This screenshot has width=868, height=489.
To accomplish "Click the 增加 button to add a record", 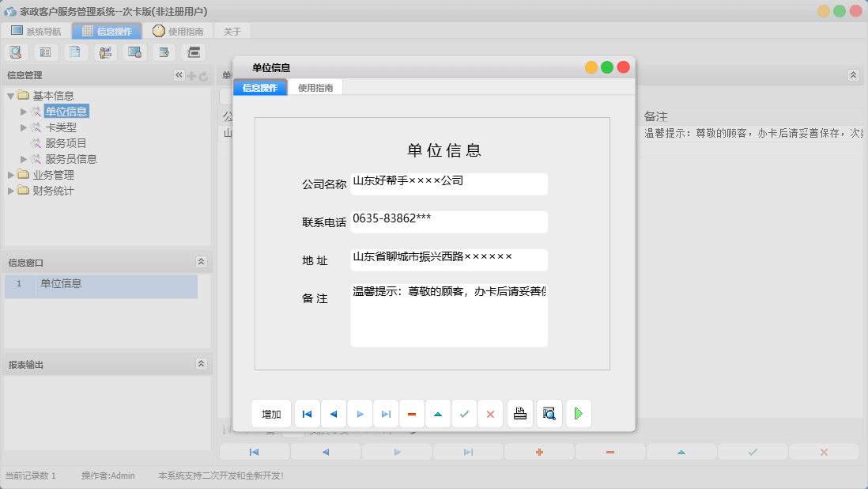I will [x=271, y=413].
